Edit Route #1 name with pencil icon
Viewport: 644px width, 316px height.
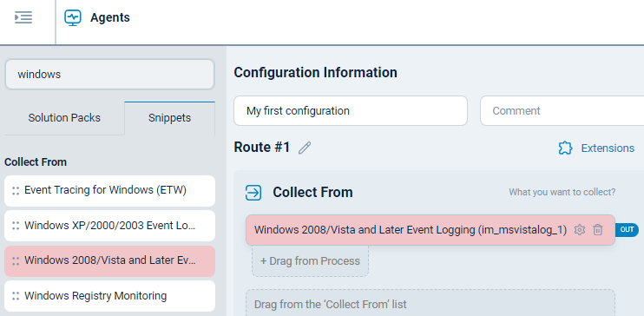(x=305, y=148)
